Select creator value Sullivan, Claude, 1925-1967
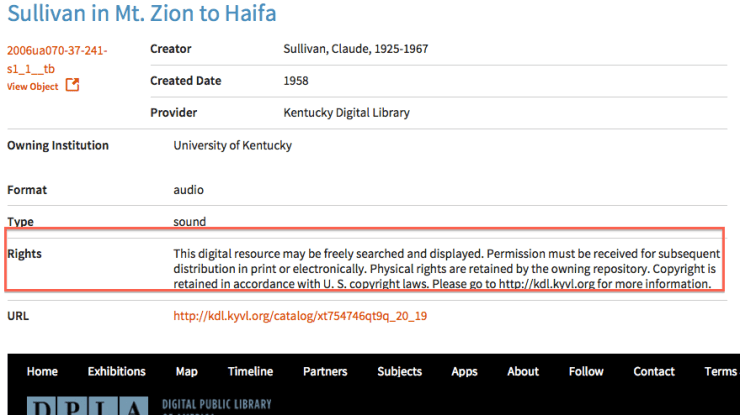Image resolution: width=740 pixels, height=415 pixels. click(355, 49)
